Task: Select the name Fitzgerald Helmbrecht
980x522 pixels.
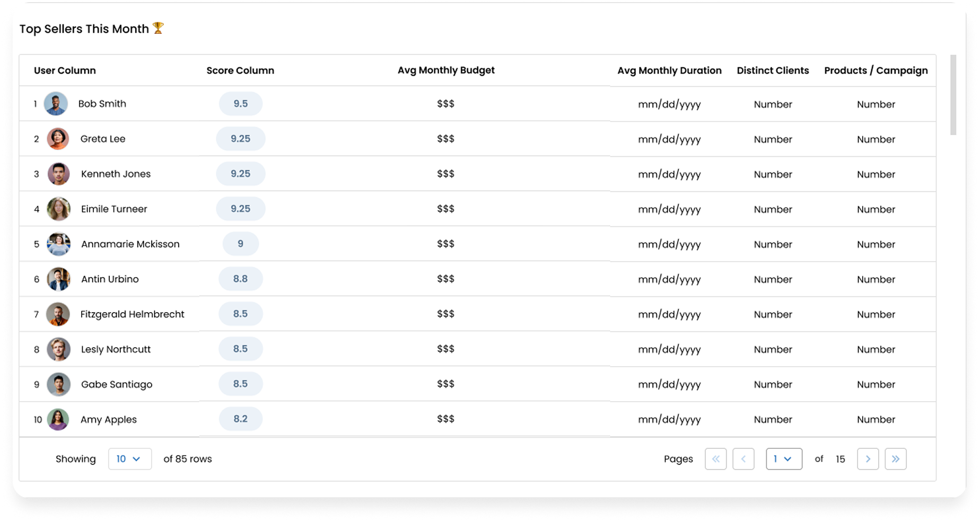Action: pyautogui.click(x=132, y=314)
